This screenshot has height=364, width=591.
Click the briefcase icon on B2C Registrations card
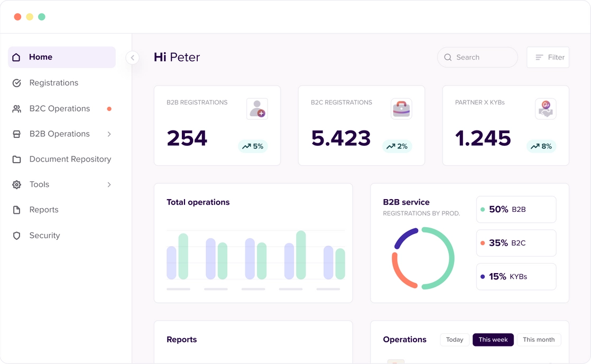point(401,108)
